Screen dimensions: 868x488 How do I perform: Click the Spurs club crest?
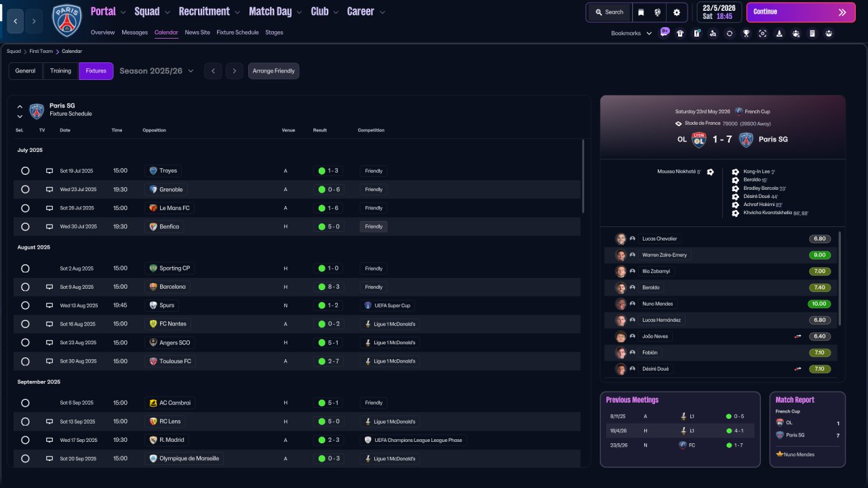click(153, 306)
